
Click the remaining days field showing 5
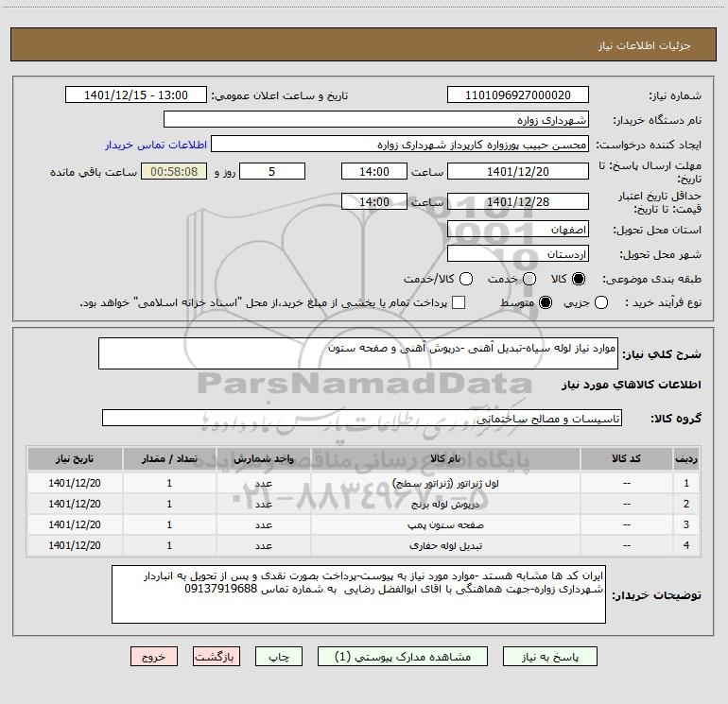pyautogui.click(x=272, y=171)
